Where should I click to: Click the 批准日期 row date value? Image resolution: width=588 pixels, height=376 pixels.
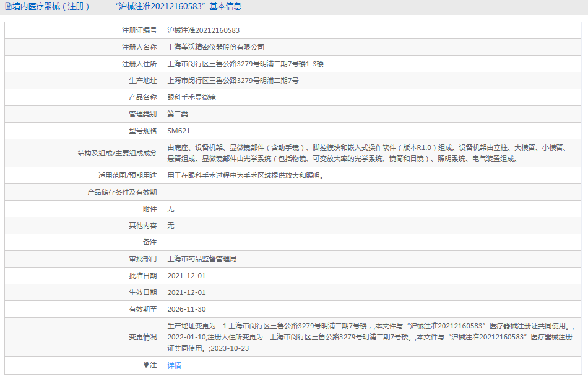(186, 275)
